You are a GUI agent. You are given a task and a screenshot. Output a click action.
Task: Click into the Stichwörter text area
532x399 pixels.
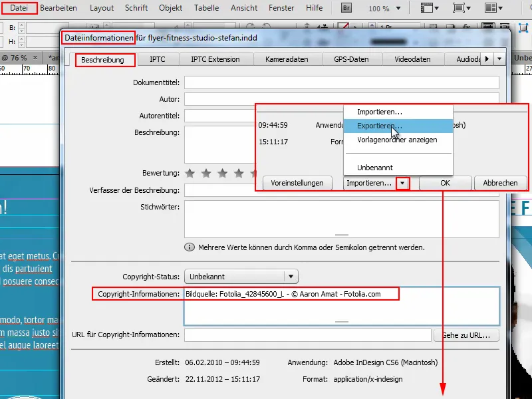point(342,219)
